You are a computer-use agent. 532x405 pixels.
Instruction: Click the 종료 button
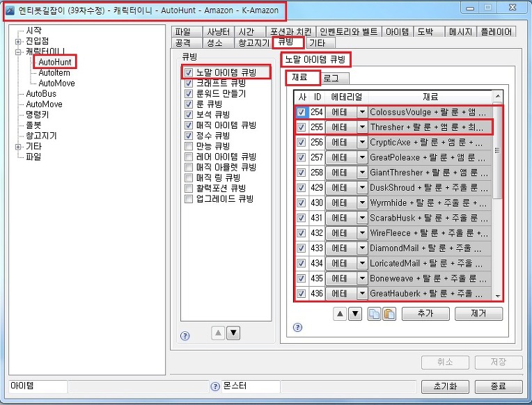point(499,386)
